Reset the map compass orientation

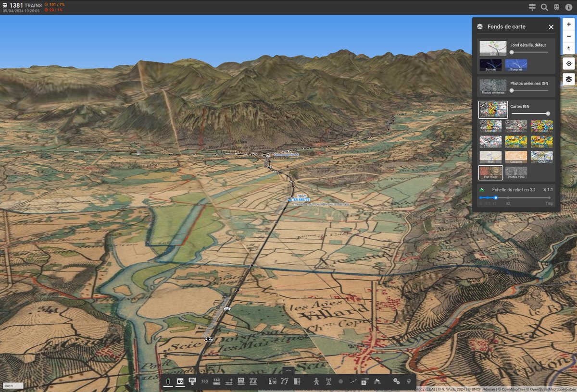pyautogui.click(x=569, y=48)
